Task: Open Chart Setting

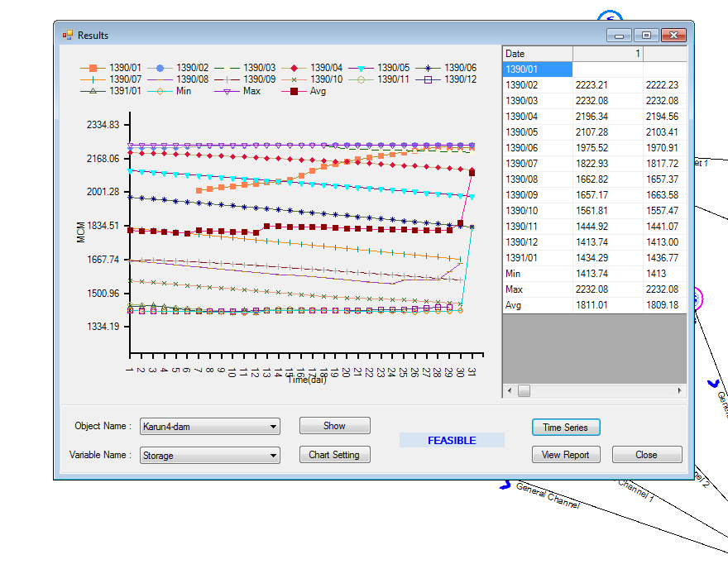Action: (x=334, y=455)
